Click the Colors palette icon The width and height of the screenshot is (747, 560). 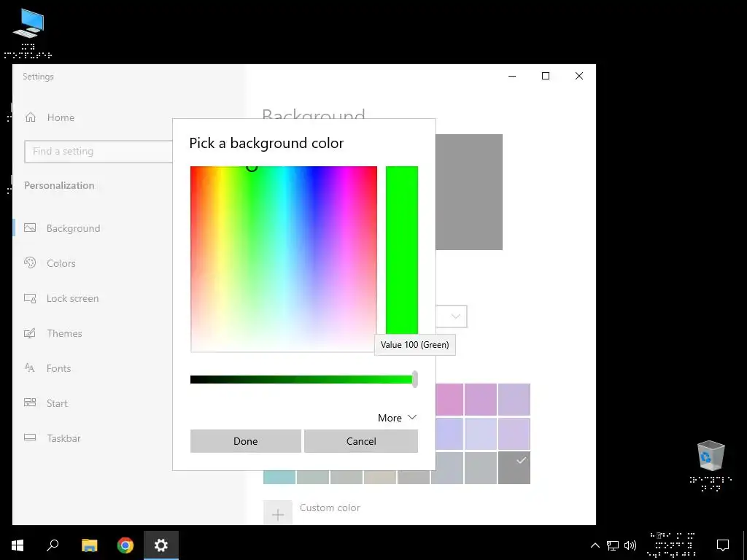click(x=30, y=262)
